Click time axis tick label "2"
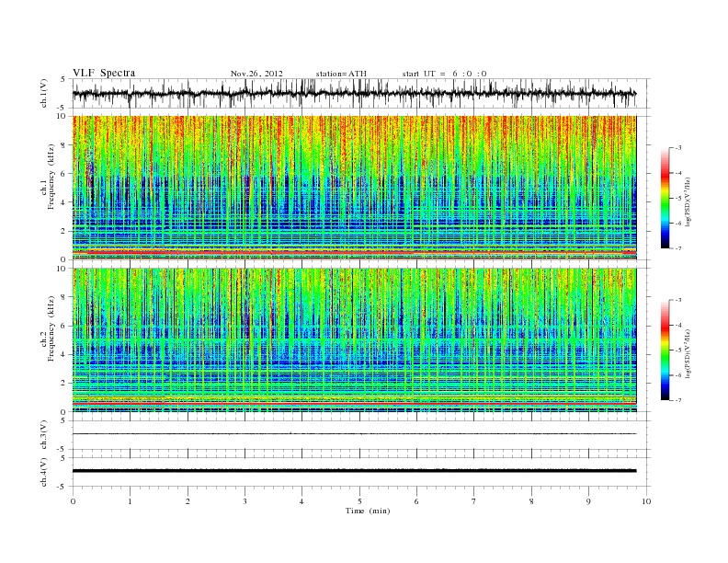This screenshot has height=563, width=728. pyautogui.click(x=188, y=501)
